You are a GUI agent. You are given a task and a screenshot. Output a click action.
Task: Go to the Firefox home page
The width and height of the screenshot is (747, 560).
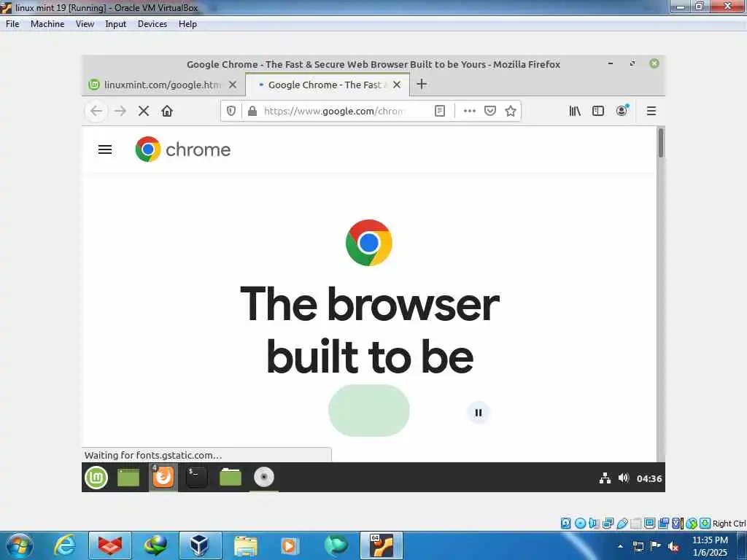(167, 111)
